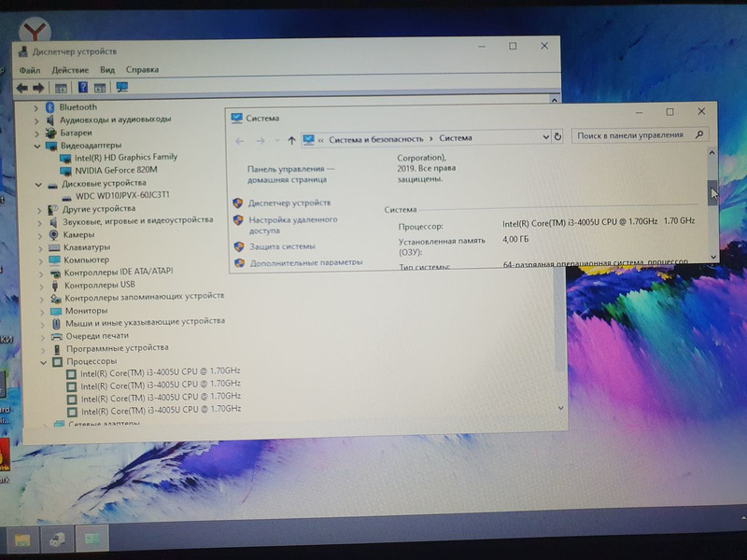Select Программные устройства row
The height and width of the screenshot is (560, 747).
point(118,348)
